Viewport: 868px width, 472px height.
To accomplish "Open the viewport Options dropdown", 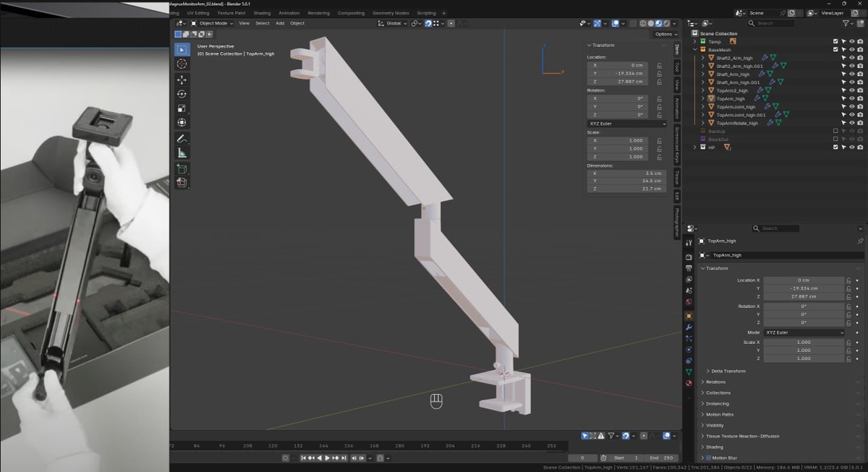I will click(x=665, y=34).
